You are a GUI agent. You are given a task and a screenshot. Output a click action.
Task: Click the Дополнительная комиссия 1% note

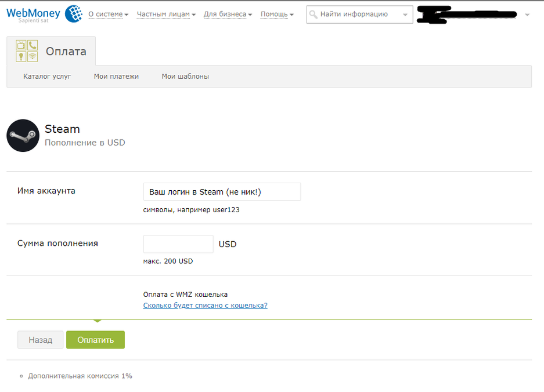pos(80,376)
